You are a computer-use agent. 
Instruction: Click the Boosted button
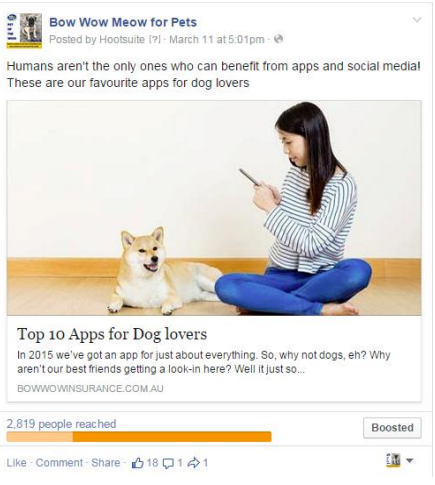pos(392,428)
